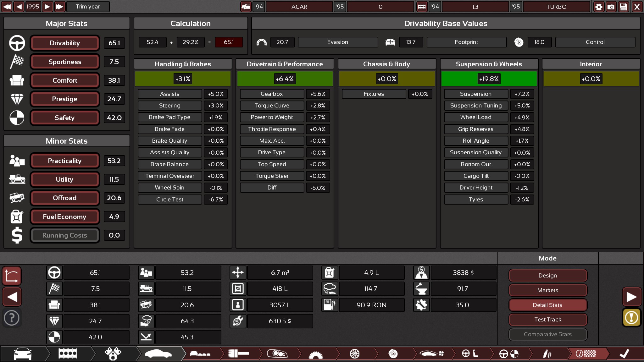This screenshot has width=644, height=362.
Task: Click the Footprint base value field
Action: 467,42
